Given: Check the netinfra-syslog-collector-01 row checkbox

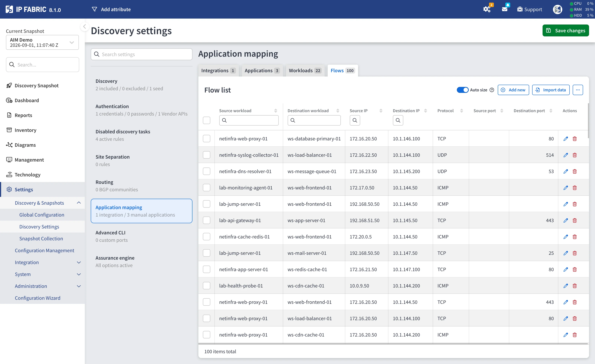Looking at the screenshot, I should [x=206, y=155].
